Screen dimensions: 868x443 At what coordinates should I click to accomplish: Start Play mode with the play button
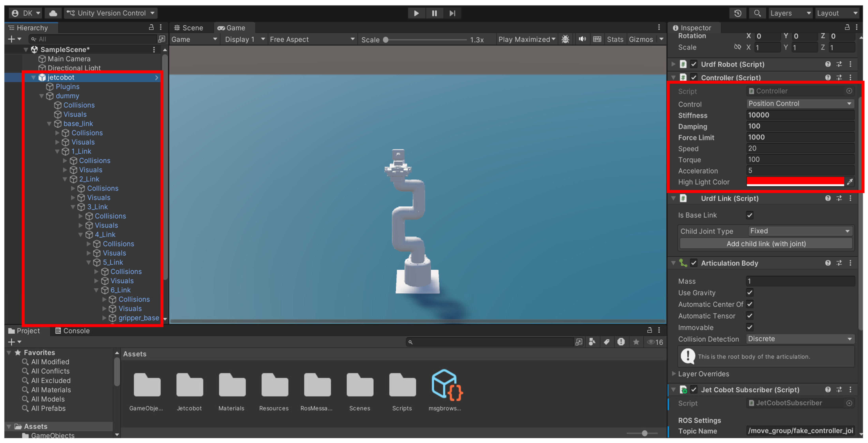(416, 13)
